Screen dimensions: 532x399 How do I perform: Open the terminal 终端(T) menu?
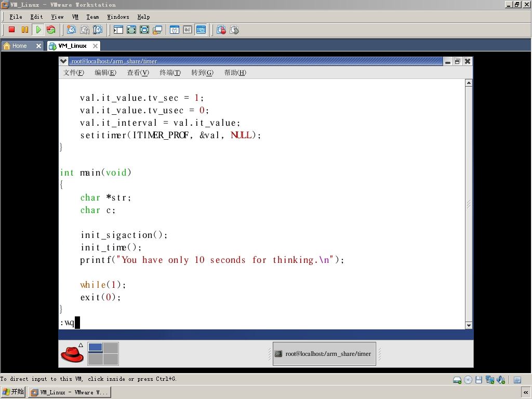[x=170, y=73]
